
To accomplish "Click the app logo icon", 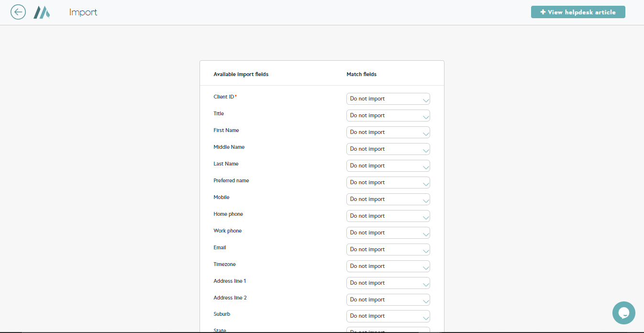I will coord(42,12).
